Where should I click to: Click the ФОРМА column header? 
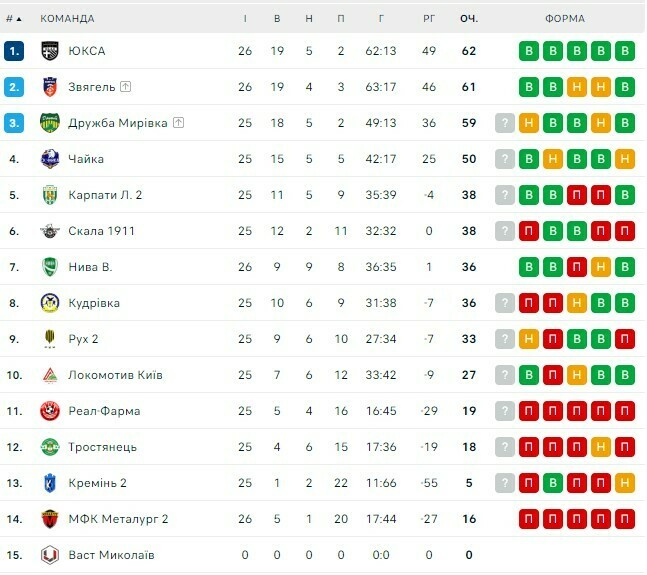pyautogui.click(x=565, y=18)
